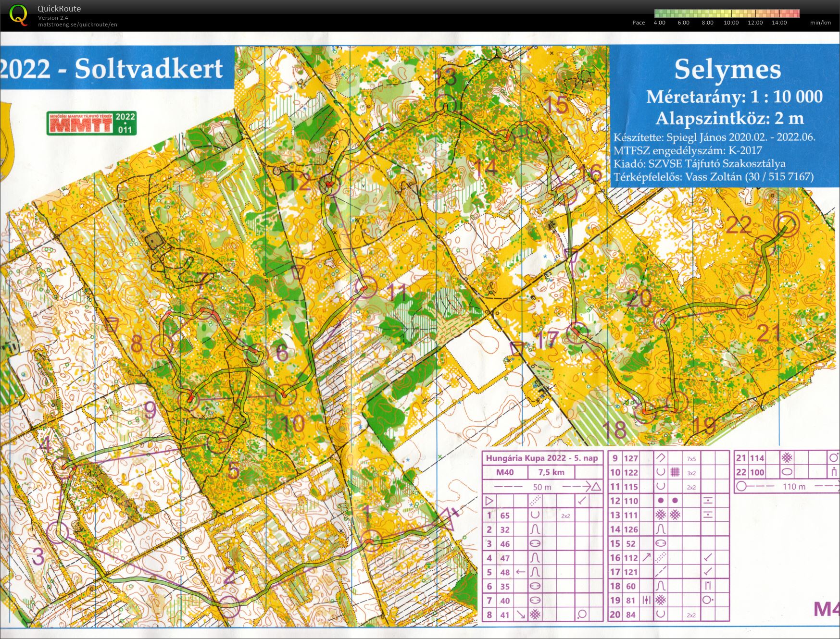This screenshot has width=840, height=639.
Task: Click the finish double circle near control 22
Action: (x=786, y=224)
